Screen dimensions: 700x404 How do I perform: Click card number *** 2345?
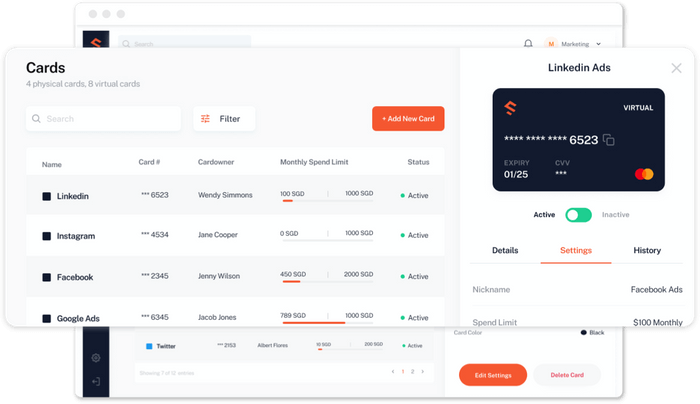(x=155, y=276)
